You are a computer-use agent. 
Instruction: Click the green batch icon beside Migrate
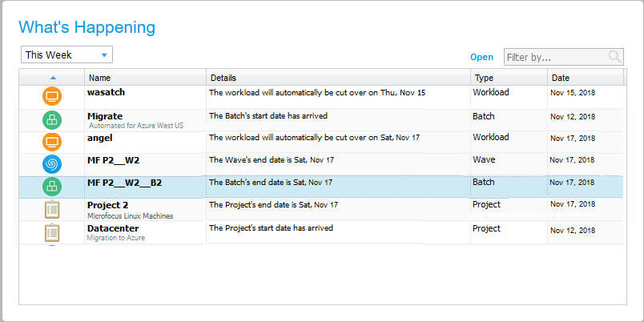coord(52,120)
